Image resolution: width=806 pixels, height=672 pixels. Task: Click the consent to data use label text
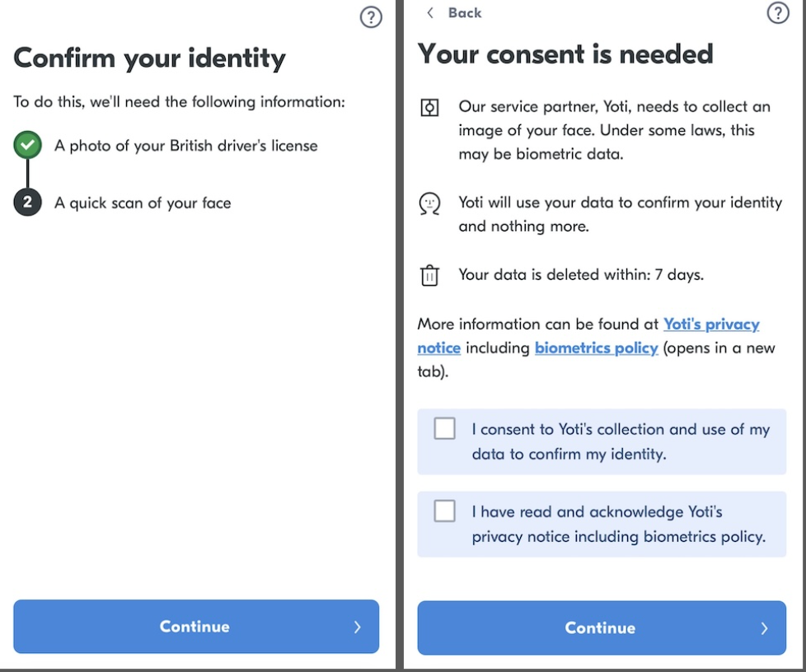pyautogui.click(x=621, y=441)
